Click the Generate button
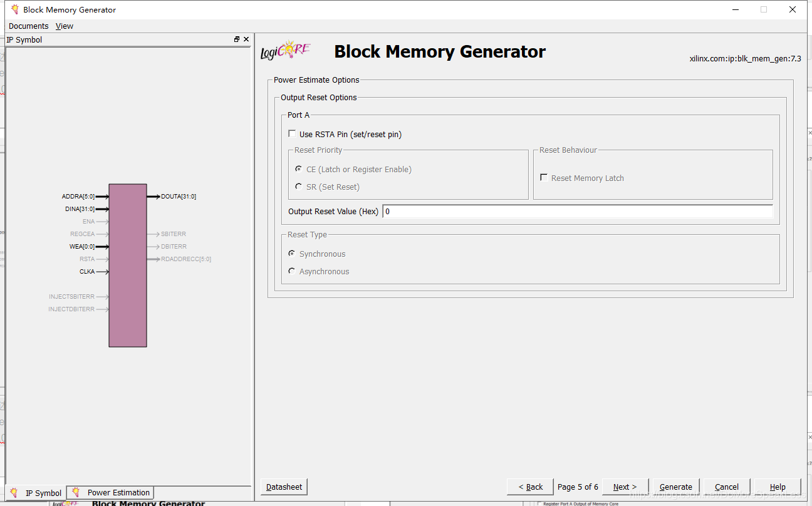 point(676,487)
